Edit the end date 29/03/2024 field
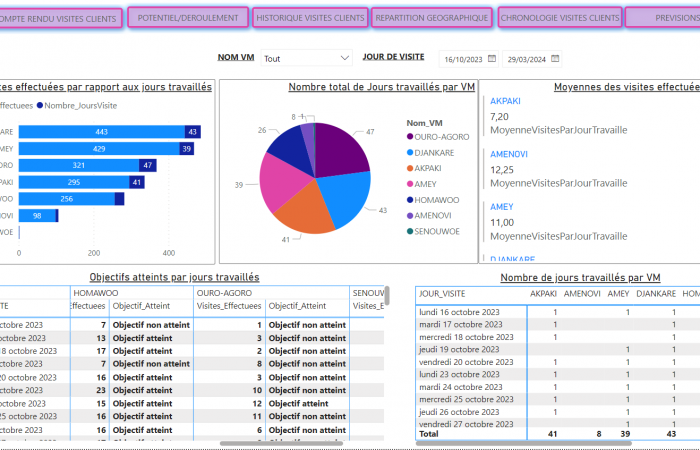This screenshot has height=450, width=700. [525, 59]
